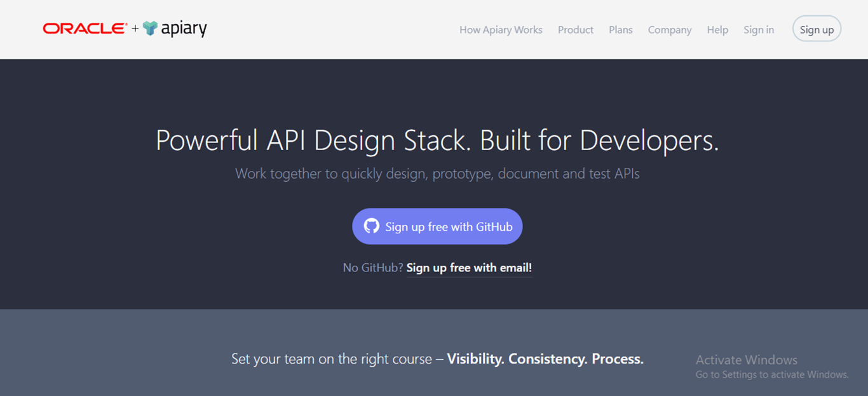
Task: Click the outlined Sign up button
Action: 817,29
